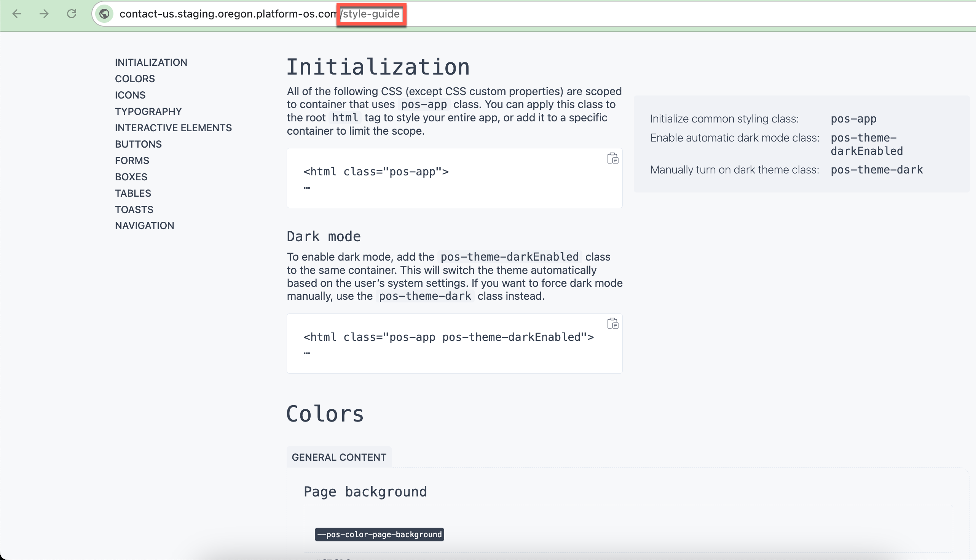
Task: Select ICONS in the sidebar
Action: (130, 95)
